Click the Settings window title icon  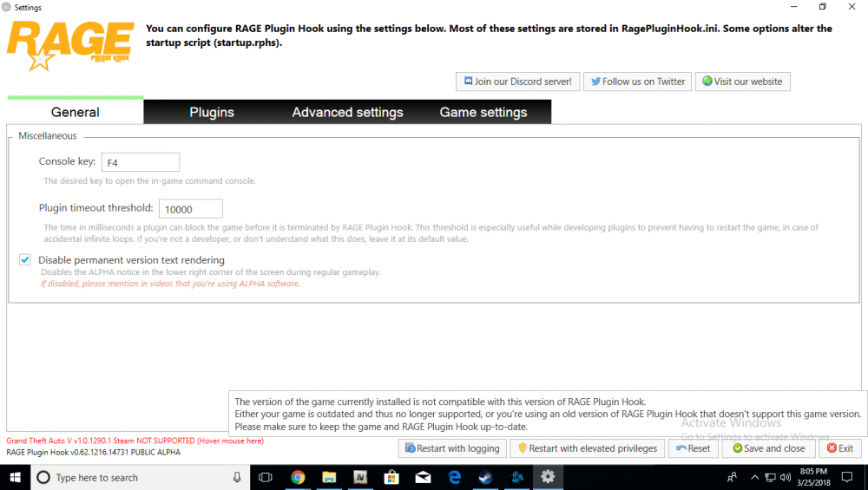[6, 7]
